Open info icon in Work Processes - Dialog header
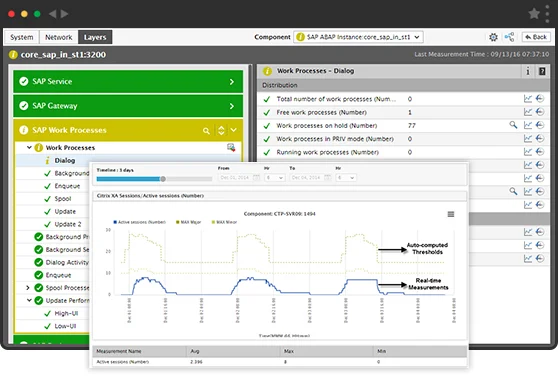Screen dimensions: 558x382 pyautogui.click(x=528, y=71)
